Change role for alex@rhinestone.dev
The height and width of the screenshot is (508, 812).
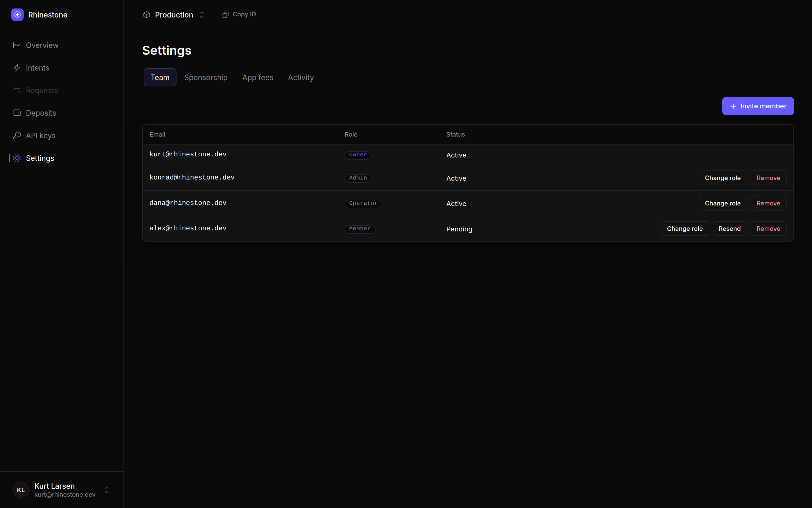pyautogui.click(x=685, y=229)
